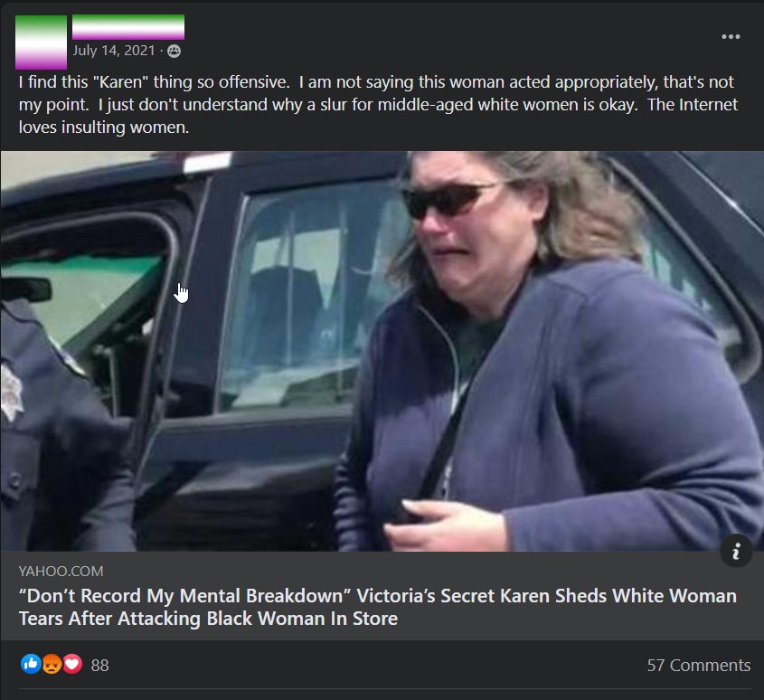Open the poster's name link
Image resolution: width=764 pixels, height=700 pixels.
click(x=128, y=27)
